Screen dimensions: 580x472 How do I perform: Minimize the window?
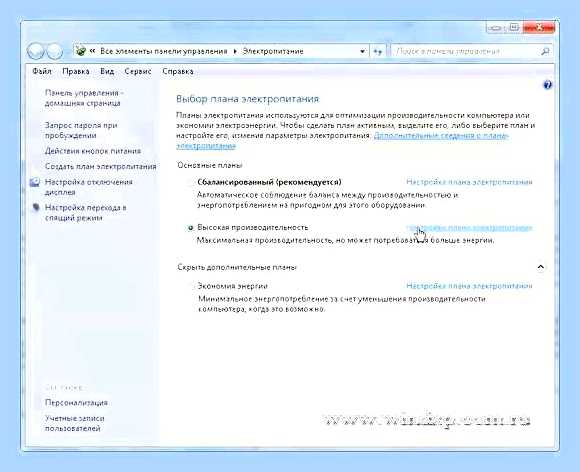[x=496, y=28]
